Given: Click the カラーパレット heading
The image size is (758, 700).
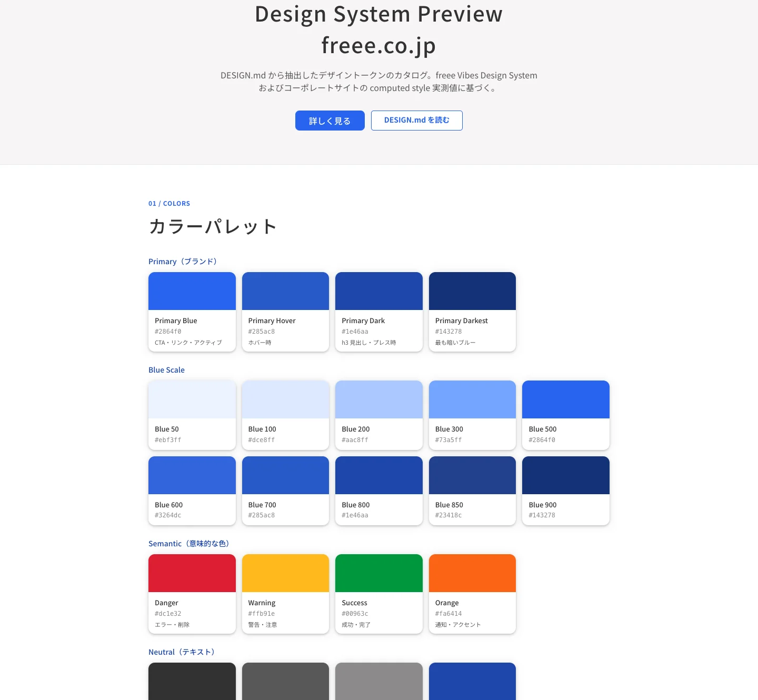Looking at the screenshot, I should pyautogui.click(x=213, y=226).
